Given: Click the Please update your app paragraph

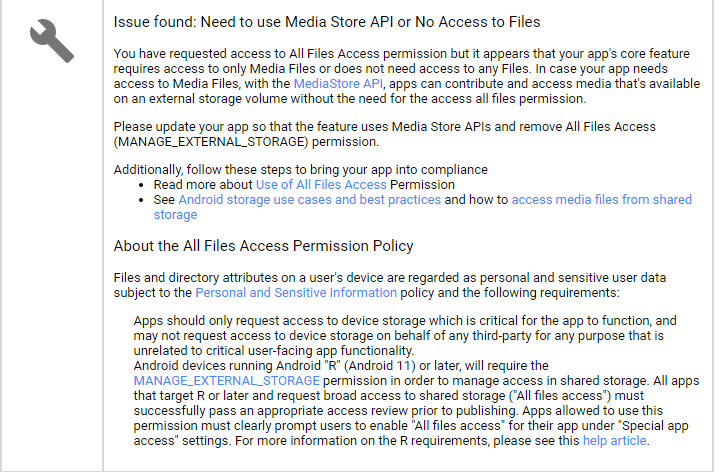Looking at the screenshot, I should pos(385,134).
